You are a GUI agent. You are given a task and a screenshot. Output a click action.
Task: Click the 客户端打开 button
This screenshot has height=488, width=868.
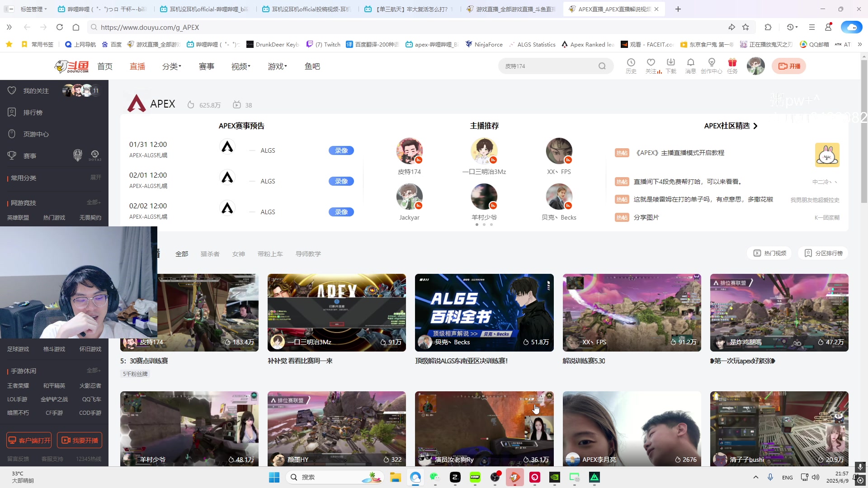point(29,440)
